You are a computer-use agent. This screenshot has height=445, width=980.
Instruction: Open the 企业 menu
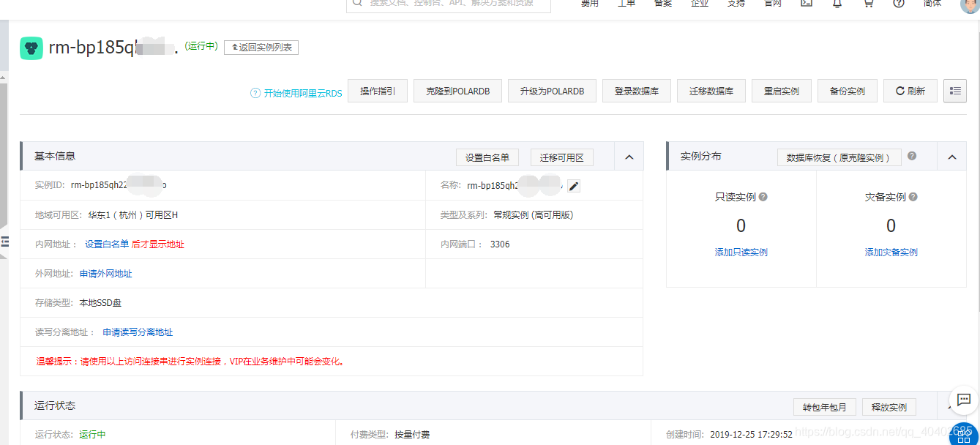point(700,3)
